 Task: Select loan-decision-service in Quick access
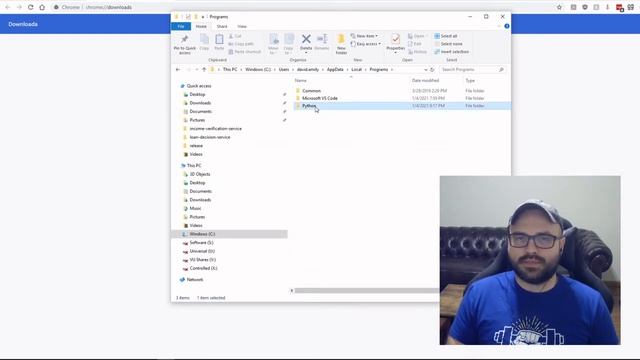coord(210,137)
